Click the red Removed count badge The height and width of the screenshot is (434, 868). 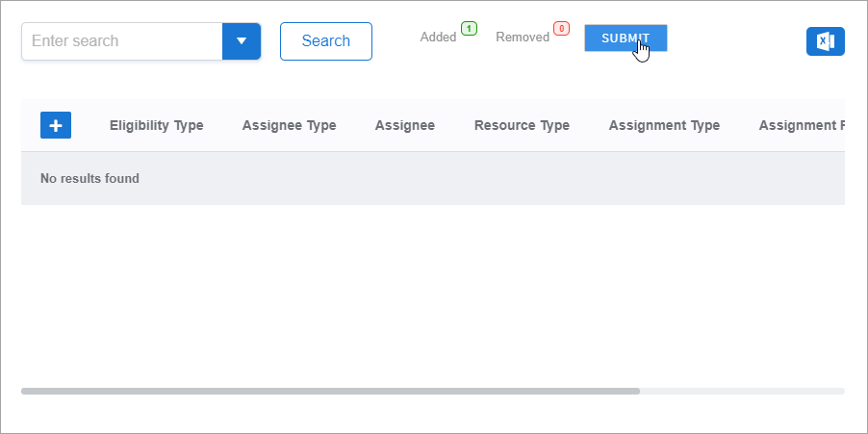pyautogui.click(x=561, y=29)
